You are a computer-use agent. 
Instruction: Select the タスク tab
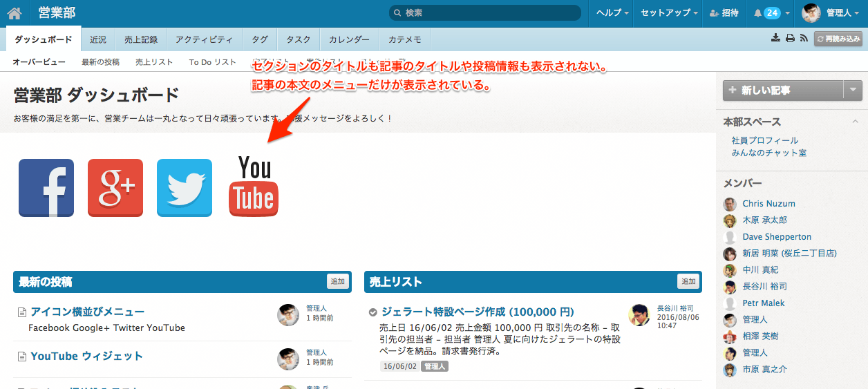[299, 39]
